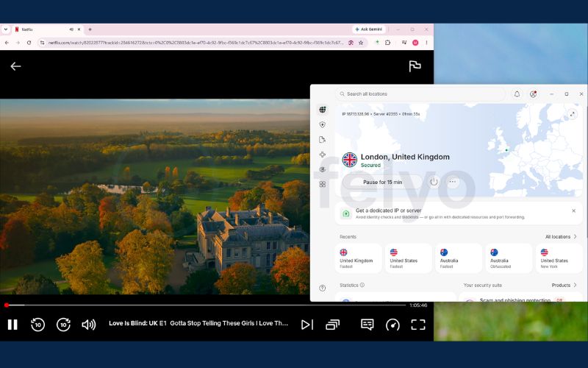Open the Threat Protection shield sidebar tab
The width and height of the screenshot is (588, 368).
pos(323,124)
